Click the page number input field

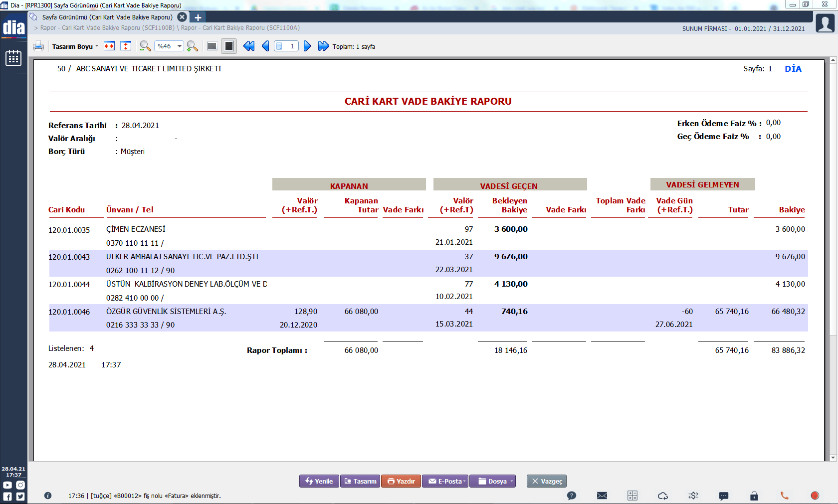tap(286, 46)
